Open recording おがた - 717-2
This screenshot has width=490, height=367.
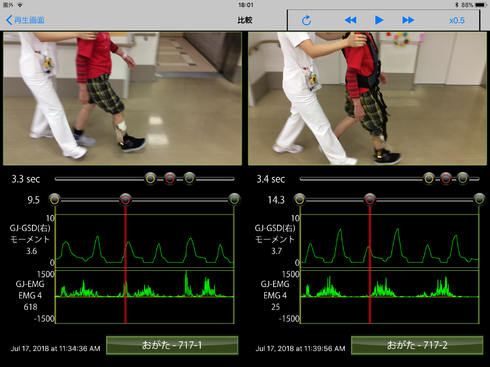[x=417, y=345]
